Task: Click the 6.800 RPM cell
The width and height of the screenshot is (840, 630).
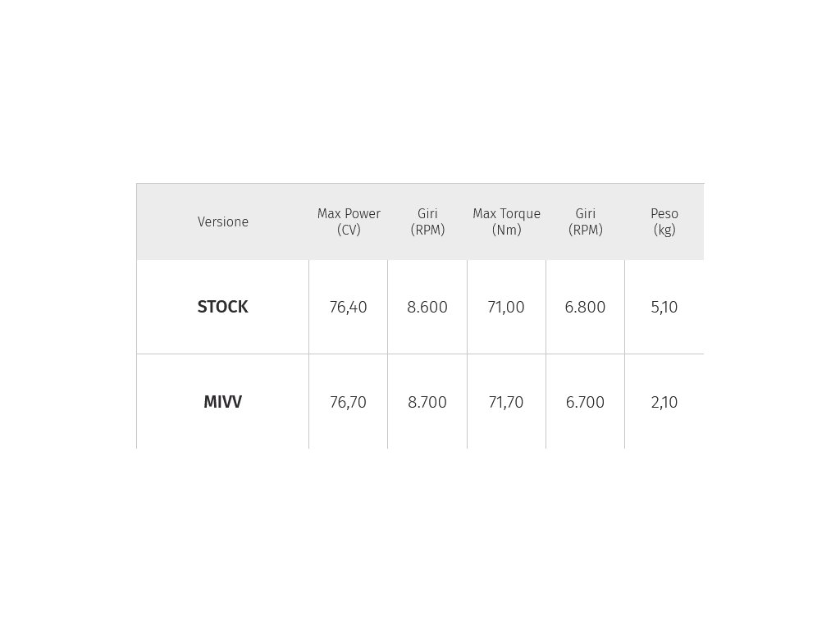Action: 585,307
